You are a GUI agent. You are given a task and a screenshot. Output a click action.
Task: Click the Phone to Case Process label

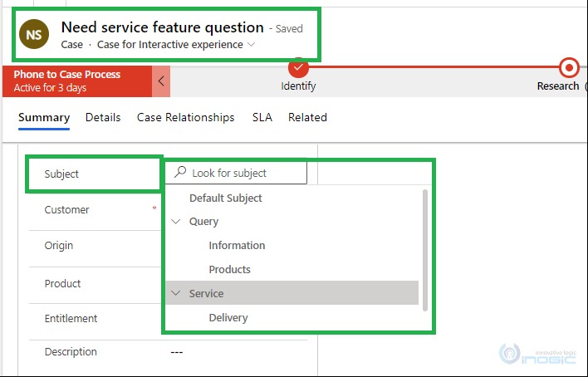(67, 74)
